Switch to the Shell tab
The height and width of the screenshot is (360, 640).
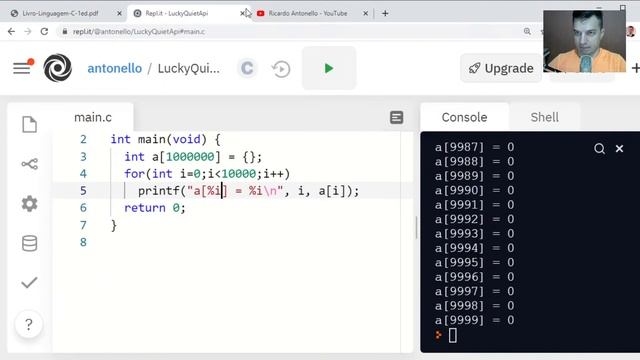[544, 118]
